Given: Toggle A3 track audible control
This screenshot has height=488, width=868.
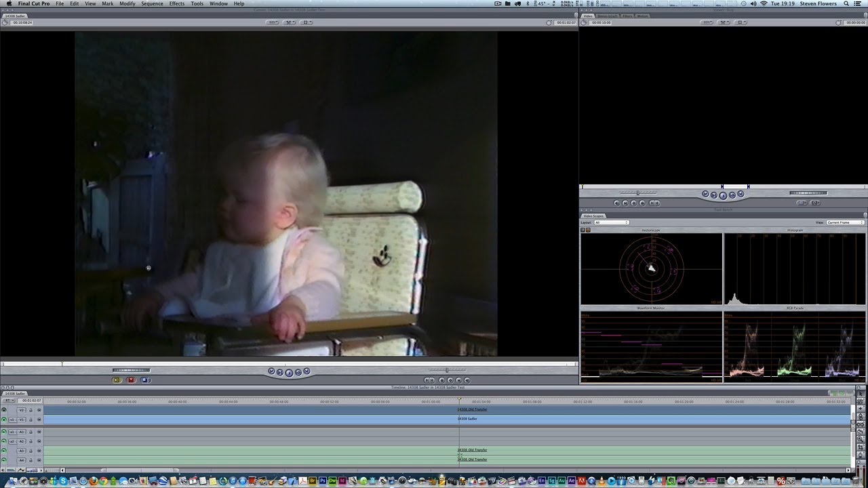Looking at the screenshot, I should [4, 451].
